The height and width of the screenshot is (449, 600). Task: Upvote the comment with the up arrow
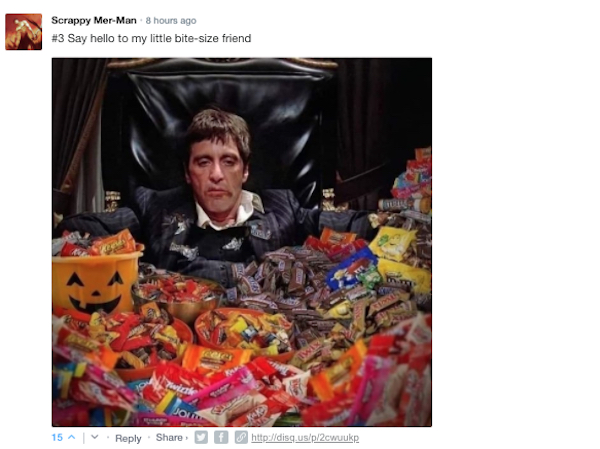coord(72,437)
